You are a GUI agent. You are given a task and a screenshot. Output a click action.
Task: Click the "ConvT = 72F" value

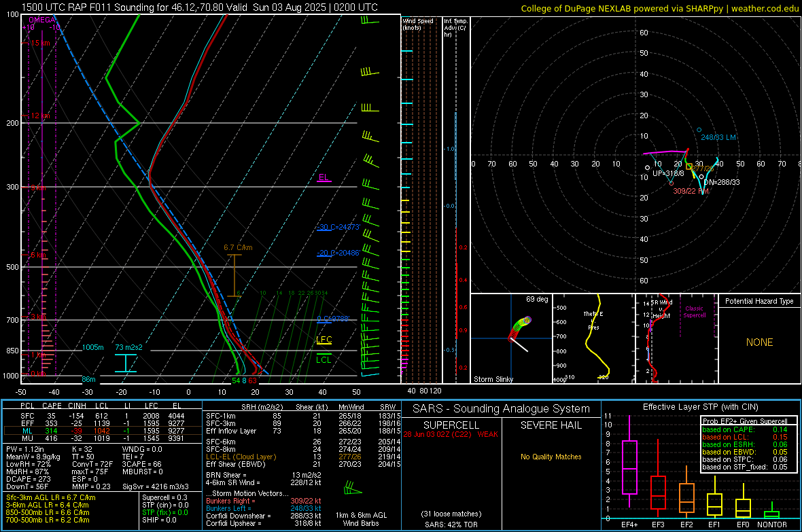coord(92,465)
